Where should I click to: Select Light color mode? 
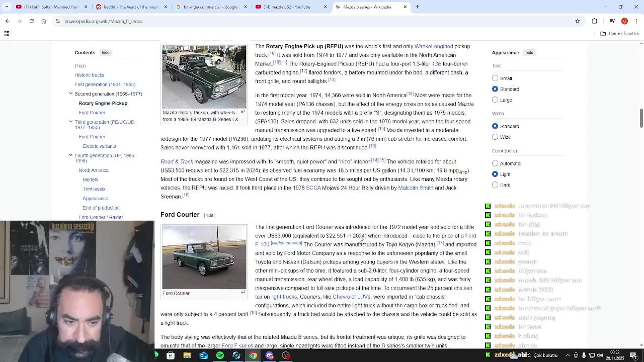[495, 174]
